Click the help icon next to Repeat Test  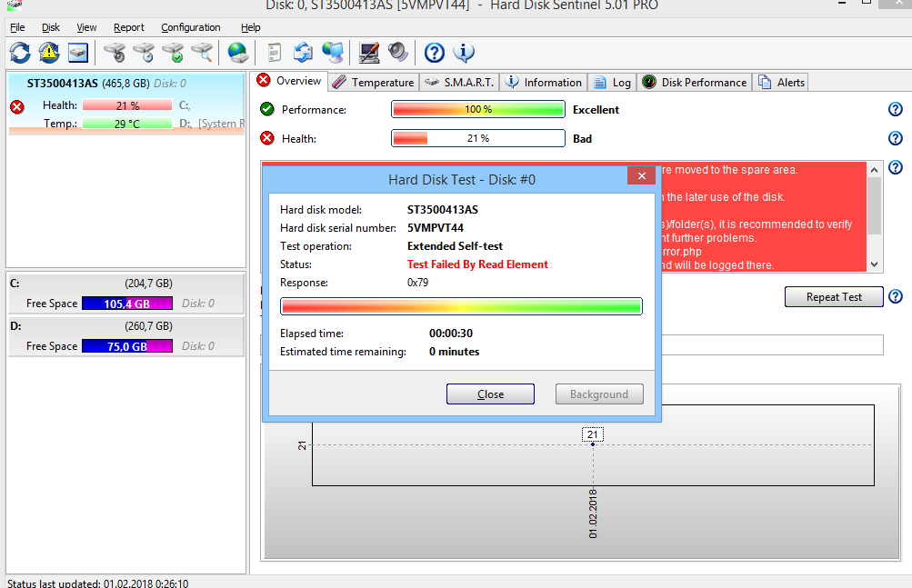click(x=896, y=296)
